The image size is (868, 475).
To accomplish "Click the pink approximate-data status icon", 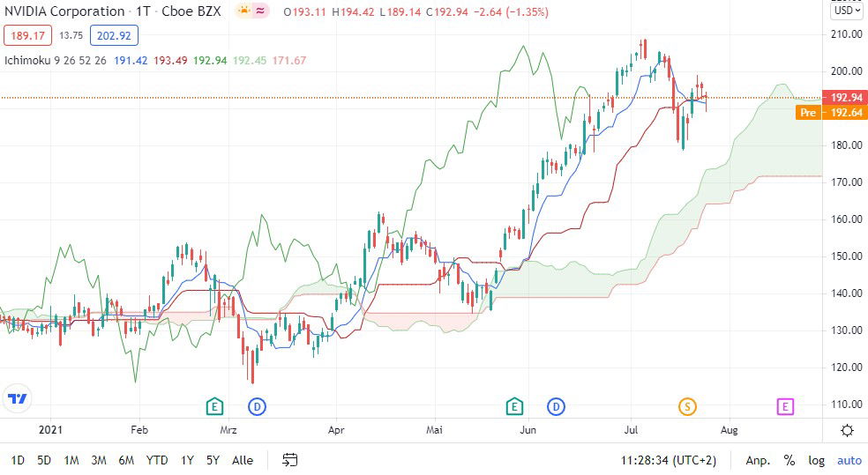I will (262, 11).
